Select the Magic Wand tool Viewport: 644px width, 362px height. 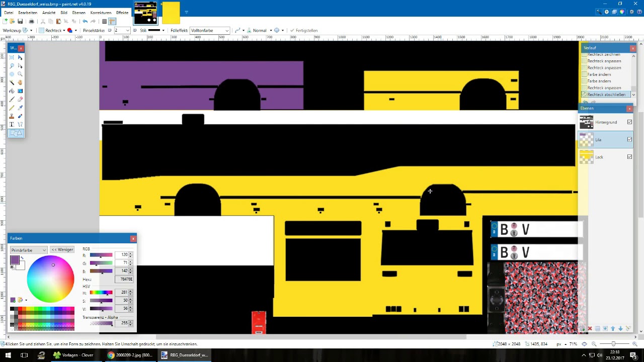[x=12, y=82]
